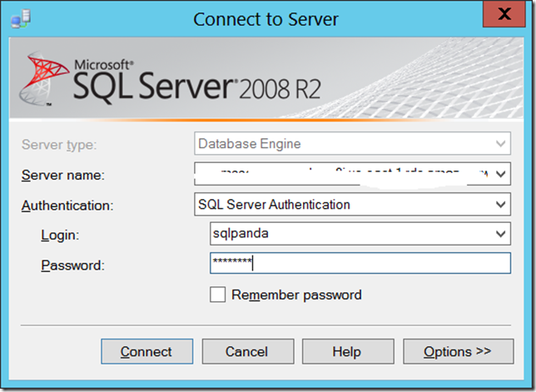Click the Login field containing sqlpanda

tap(350, 234)
